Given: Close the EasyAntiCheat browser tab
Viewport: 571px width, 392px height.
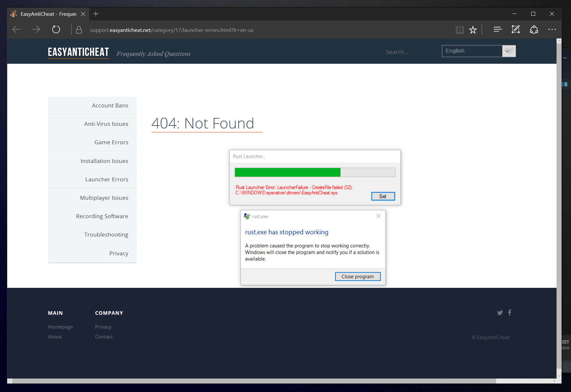Looking at the screenshot, I should [83, 14].
